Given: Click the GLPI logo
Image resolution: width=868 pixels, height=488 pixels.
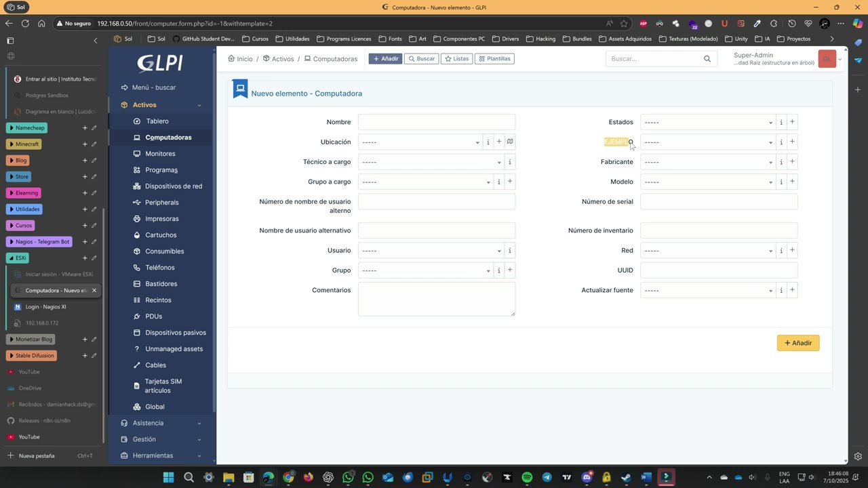Looking at the screenshot, I should (x=160, y=63).
